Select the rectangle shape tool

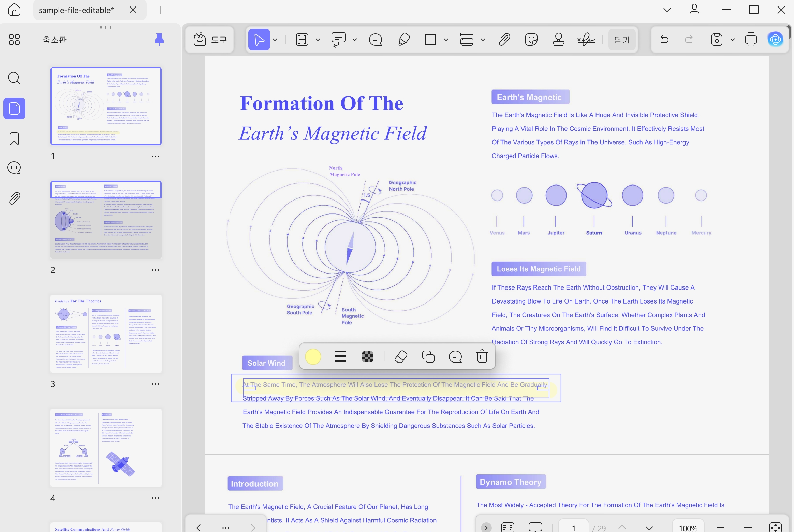point(430,40)
